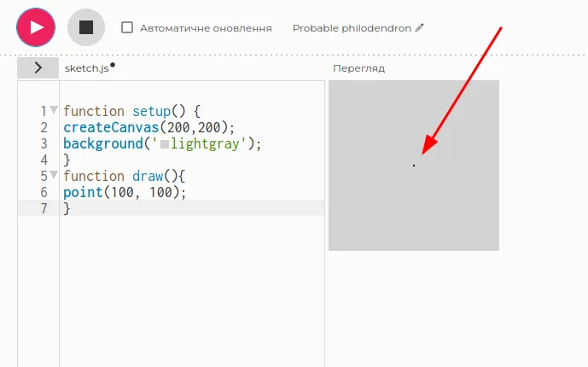Run the sketch with the pink Play button
This screenshot has height=367, width=588.
pos(35,27)
